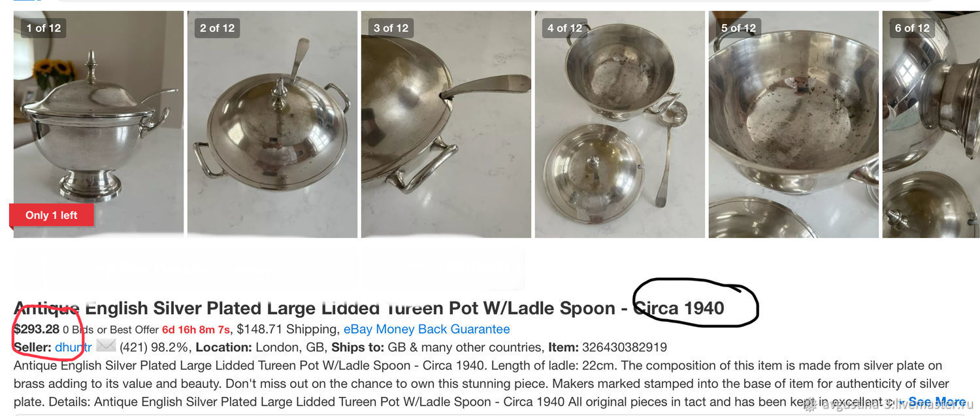This screenshot has height=416, width=980.
Task: Click the 4 of 12 photo counter label
Action: tap(564, 28)
